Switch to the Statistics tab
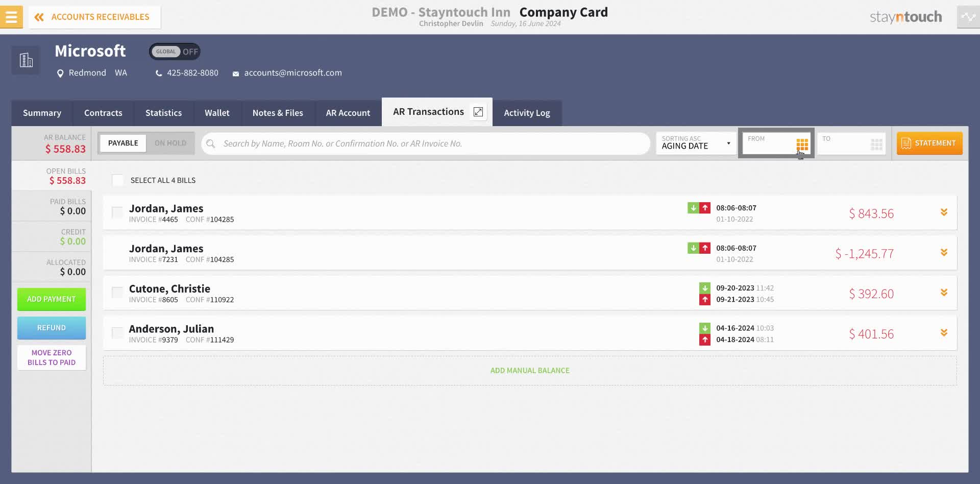The image size is (980, 484). (x=163, y=113)
